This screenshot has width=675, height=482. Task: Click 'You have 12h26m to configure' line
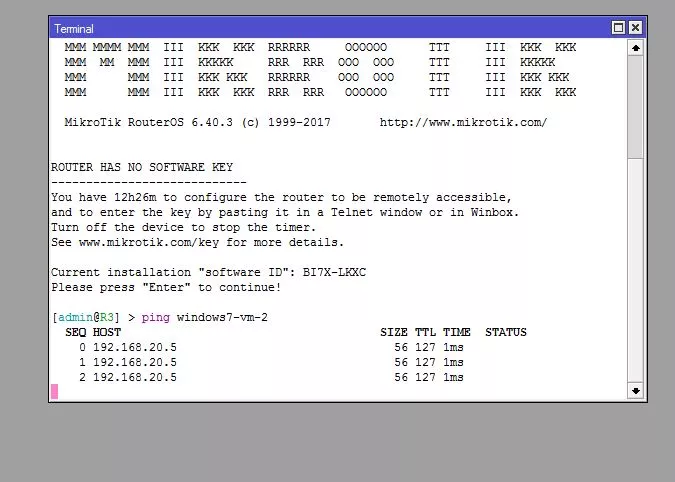(282, 197)
